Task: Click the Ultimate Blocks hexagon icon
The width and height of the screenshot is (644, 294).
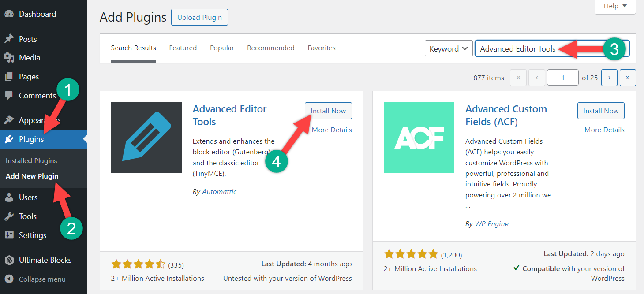Action: click(x=9, y=260)
